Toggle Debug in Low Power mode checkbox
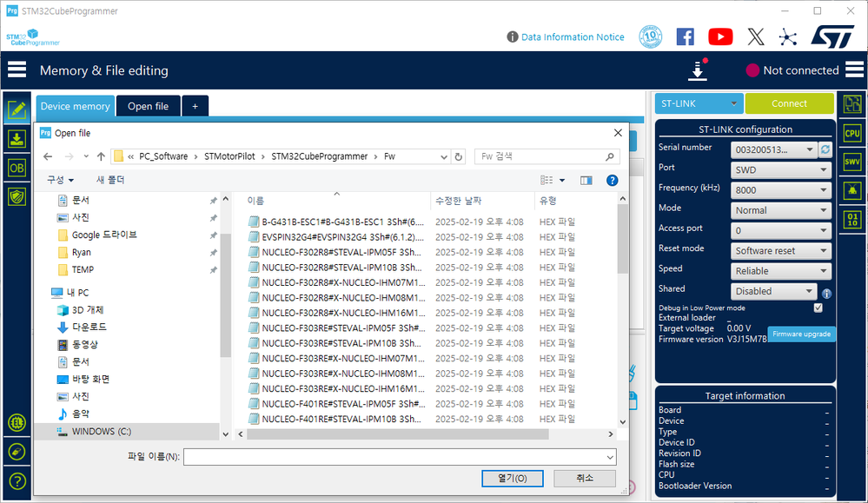The image size is (868, 503). pos(818,308)
